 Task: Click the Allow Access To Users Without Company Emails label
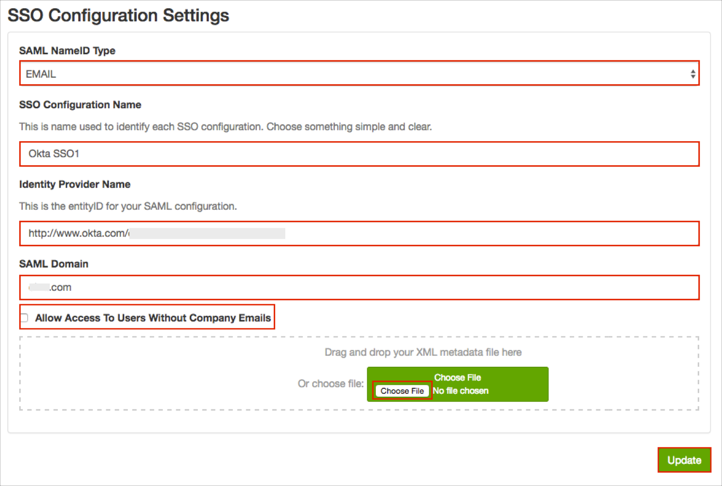click(x=153, y=318)
